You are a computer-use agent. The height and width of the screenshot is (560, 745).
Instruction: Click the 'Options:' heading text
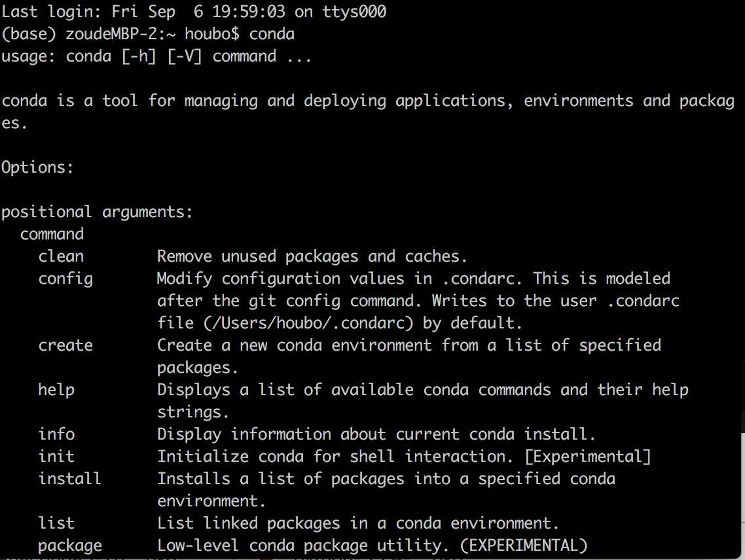(37, 167)
